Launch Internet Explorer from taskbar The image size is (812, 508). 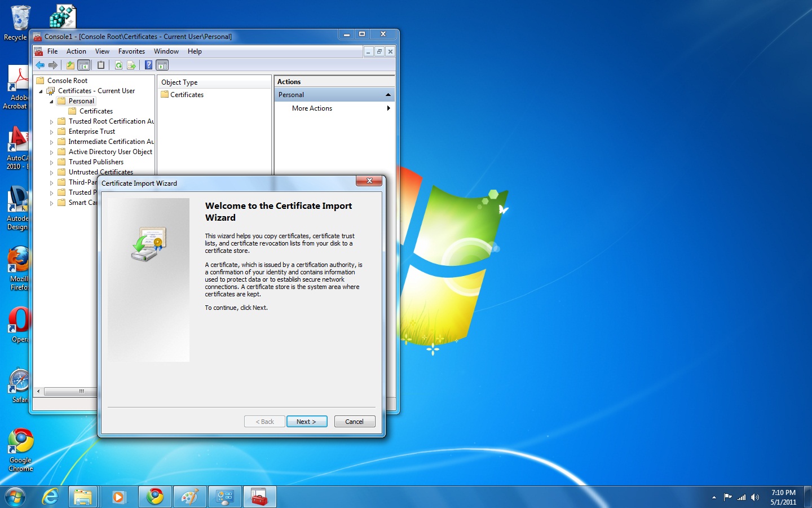click(x=51, y=497)
